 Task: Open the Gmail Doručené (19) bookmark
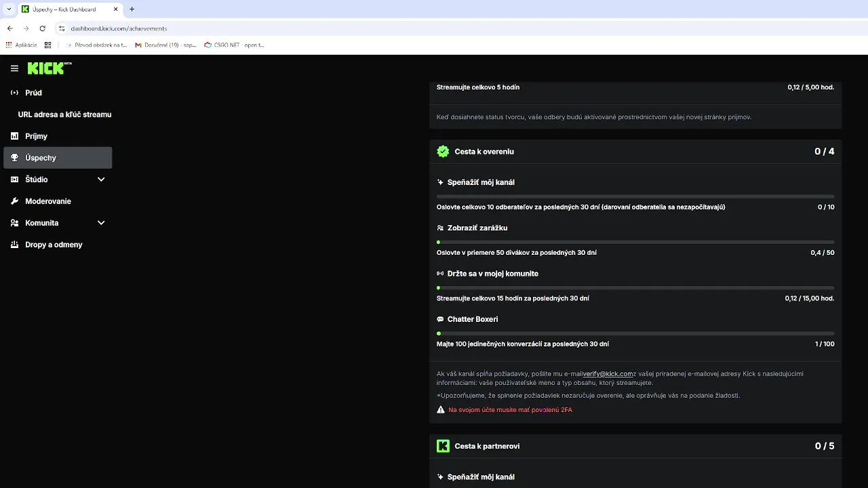[x=165, y=45]
